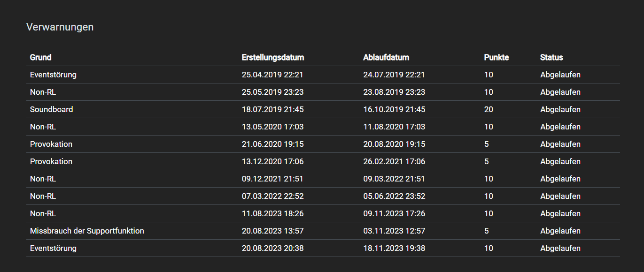Select the Missbrauch der Supportfunktion entry
The height and width of the screenshot is (272, 644).
coord(323,231)
